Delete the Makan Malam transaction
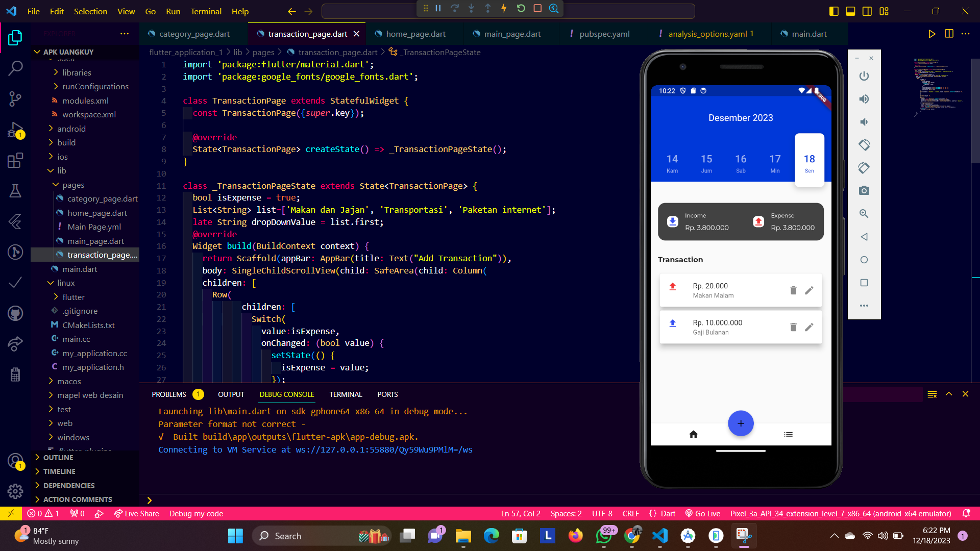980x551 pixels. click(793, 290)
